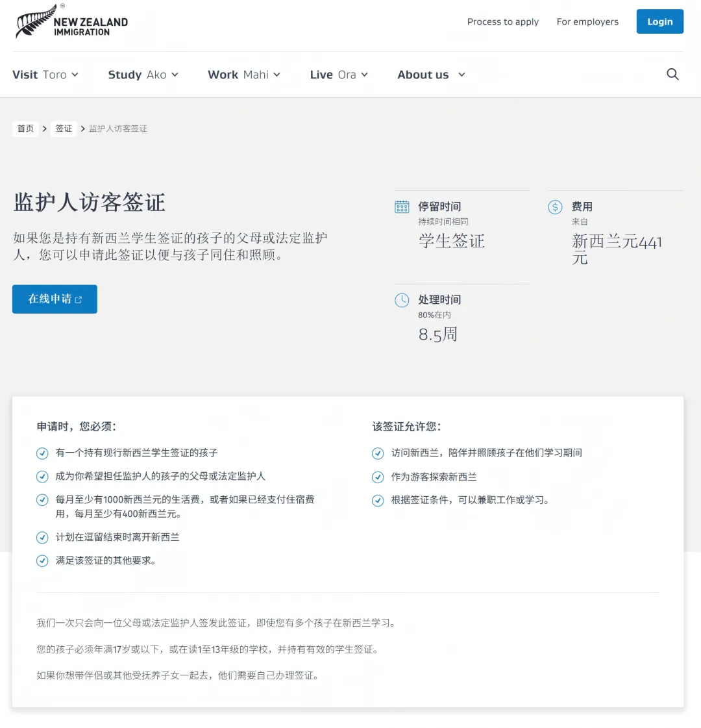Click the 持续时间相同 text
The width and height of the screenshot is (701, 728).
point(443,221)
